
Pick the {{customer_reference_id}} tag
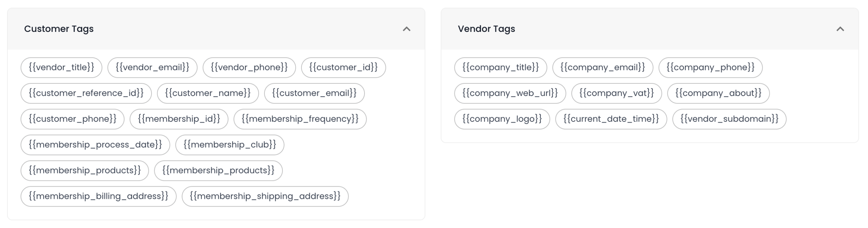click(86, 93)
